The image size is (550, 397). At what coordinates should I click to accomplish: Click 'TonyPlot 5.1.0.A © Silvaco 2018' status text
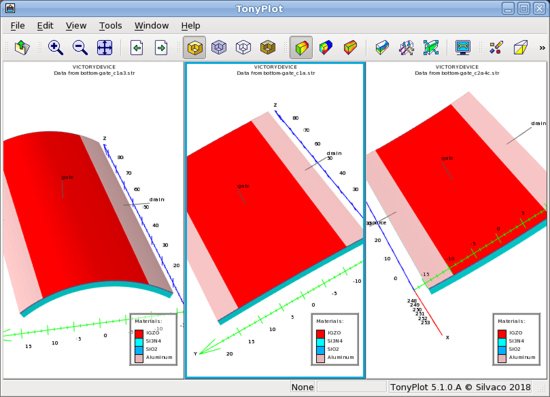pyautogui.click(x=460, y=387)
